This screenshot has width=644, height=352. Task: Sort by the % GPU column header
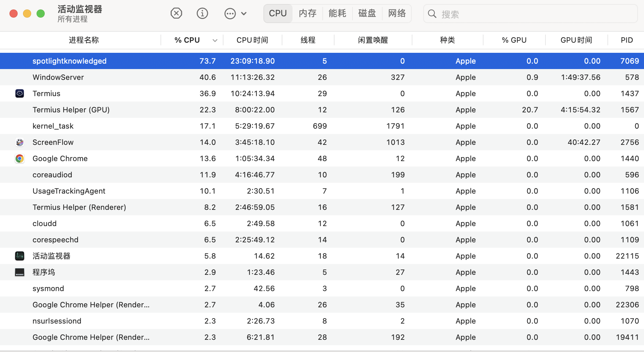tap(514, 40)
